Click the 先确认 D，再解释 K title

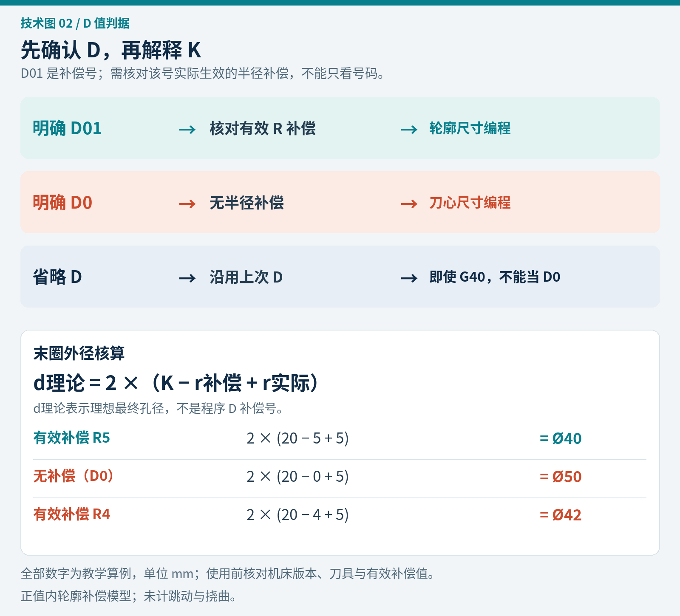click(110, 50)
